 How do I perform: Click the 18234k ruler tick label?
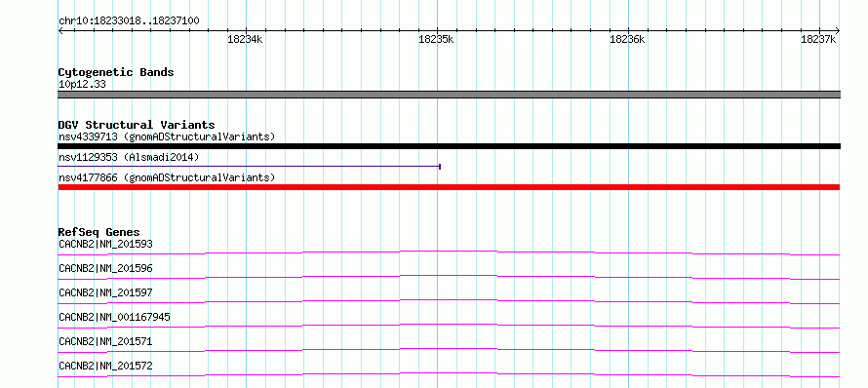coord(245,40)
